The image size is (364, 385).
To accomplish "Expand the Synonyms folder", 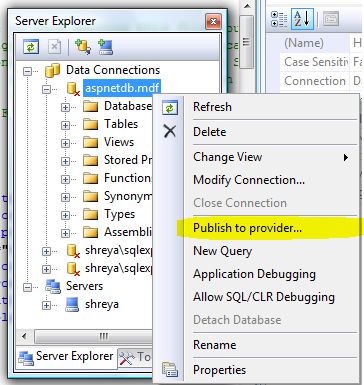I will 65,197.
